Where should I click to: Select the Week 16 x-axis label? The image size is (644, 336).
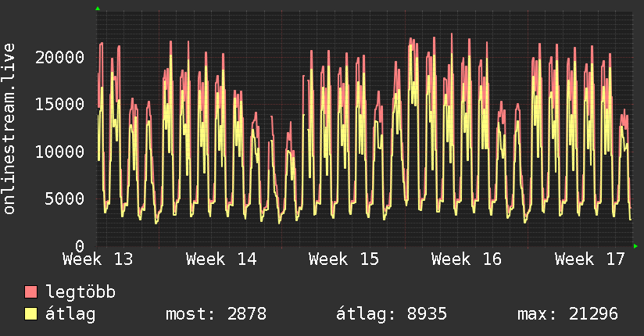point(467,259)
